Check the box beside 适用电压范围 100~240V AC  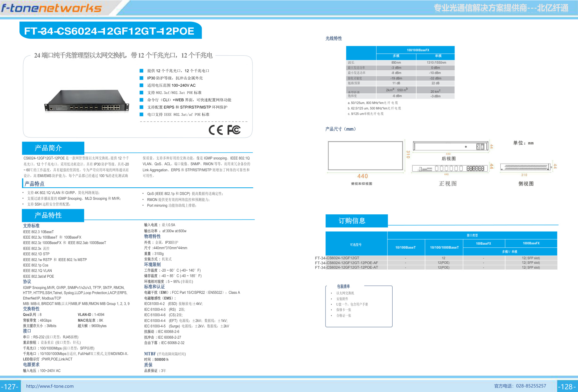(141, 85)
